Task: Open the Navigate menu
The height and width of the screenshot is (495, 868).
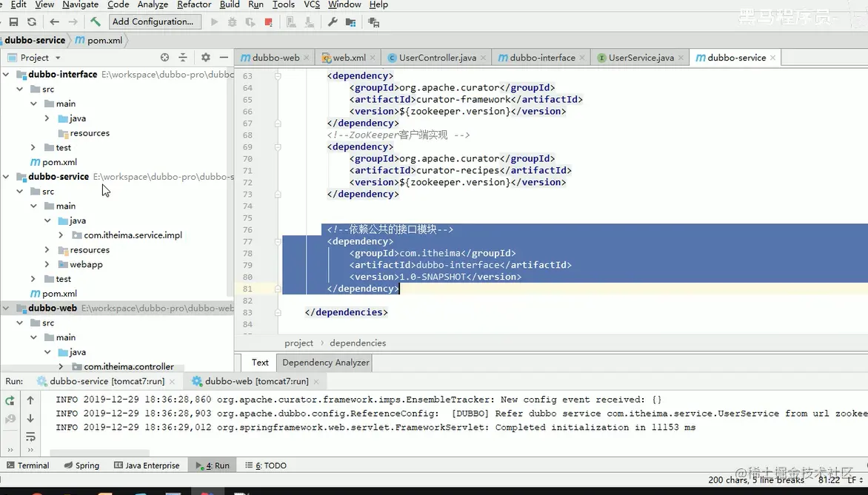Action: click(x=80, y=4)
